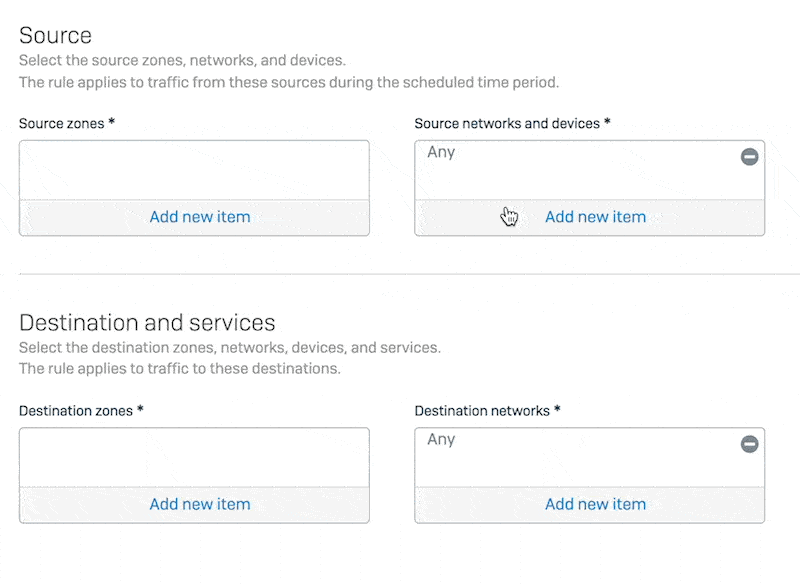Select the Any entry in Source networks

tap(441, 152)
